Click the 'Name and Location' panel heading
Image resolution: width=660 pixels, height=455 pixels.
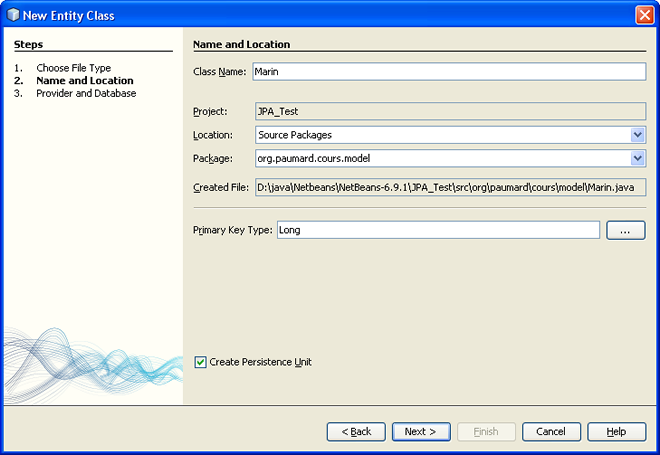241,44
